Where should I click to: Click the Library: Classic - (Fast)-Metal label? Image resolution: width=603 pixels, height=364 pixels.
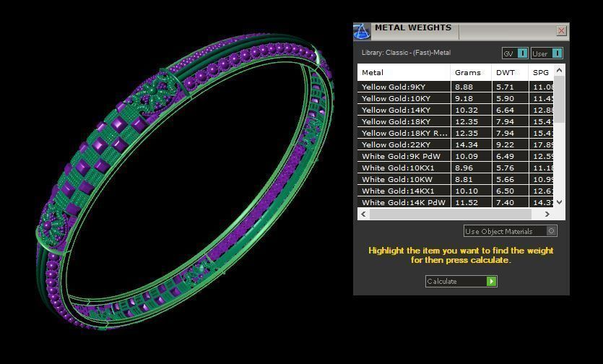(406, 53)
